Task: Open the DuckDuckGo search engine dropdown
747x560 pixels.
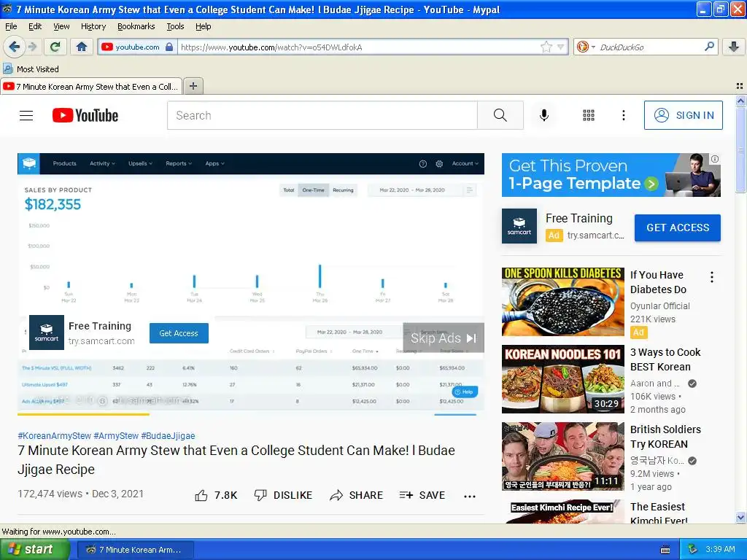Action: tap(586, 47)
